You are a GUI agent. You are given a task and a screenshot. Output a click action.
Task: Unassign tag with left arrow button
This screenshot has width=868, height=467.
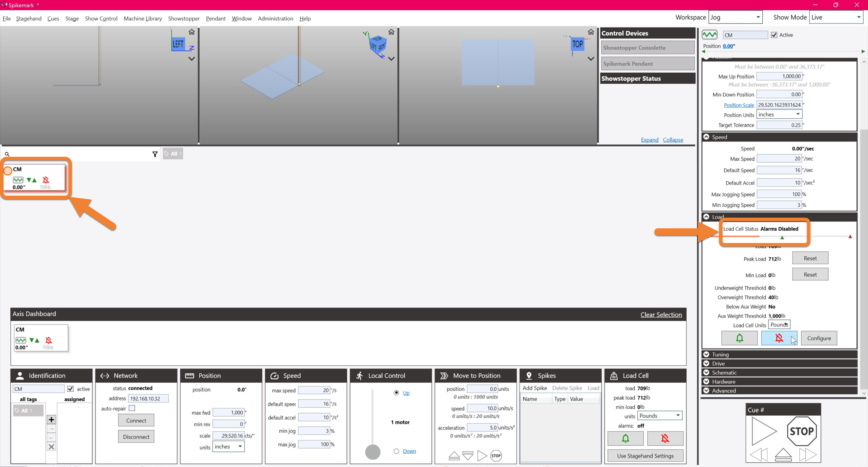point(51,438)
